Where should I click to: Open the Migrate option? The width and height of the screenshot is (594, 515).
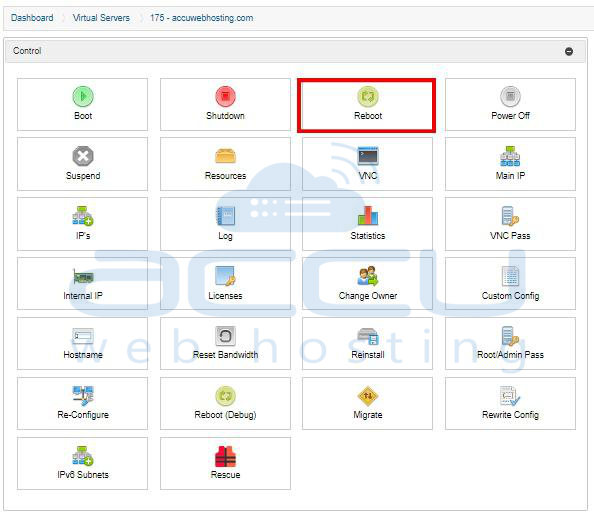(367, 403)
